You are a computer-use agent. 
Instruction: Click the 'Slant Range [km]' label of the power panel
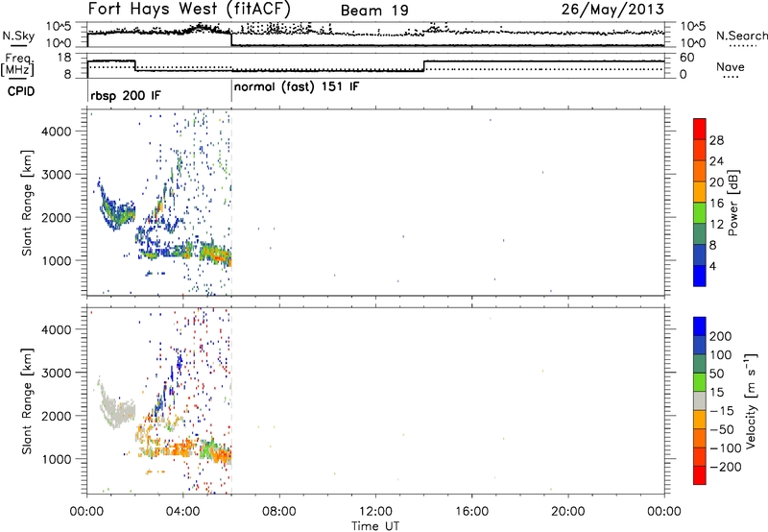[x=27, y=203]
